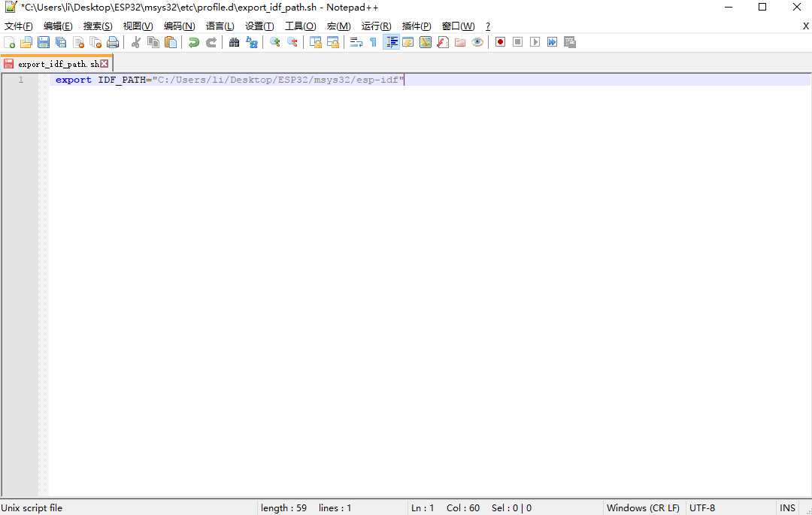Open the 编辑(E) menu

(x=58, y=26)
